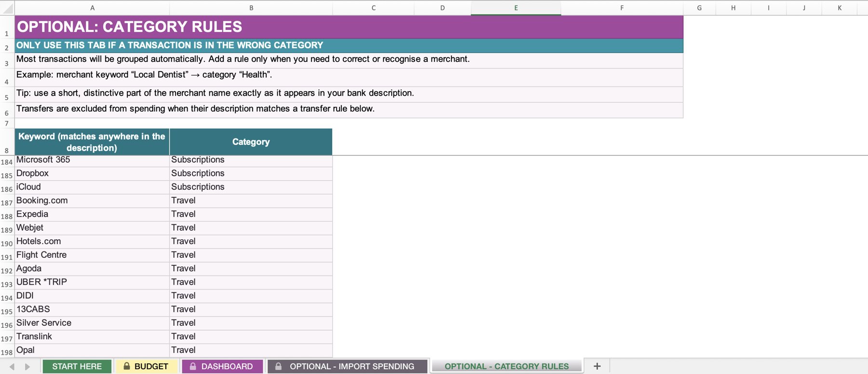
Task: Click the ONLY USE THIS TAB banner
Action: click(x=349, y=45)
